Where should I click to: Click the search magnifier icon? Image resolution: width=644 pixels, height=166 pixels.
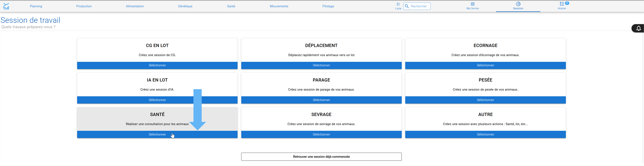click(407, 6)
